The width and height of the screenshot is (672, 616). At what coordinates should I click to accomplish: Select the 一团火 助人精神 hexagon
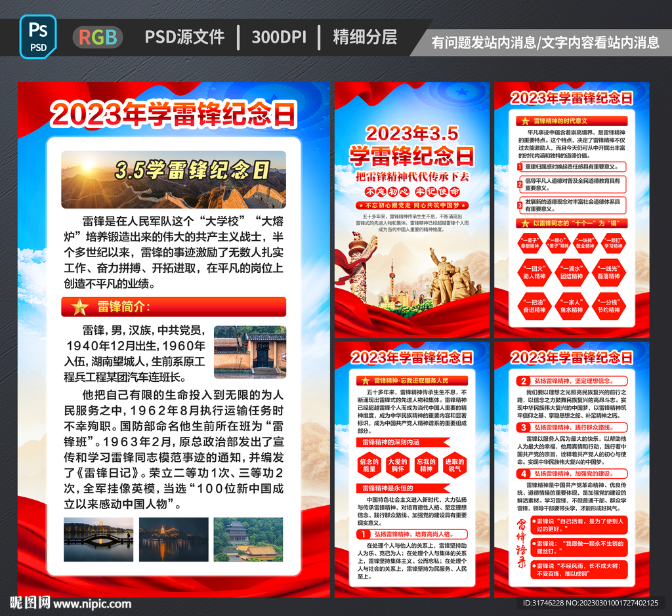pos(534,272)
